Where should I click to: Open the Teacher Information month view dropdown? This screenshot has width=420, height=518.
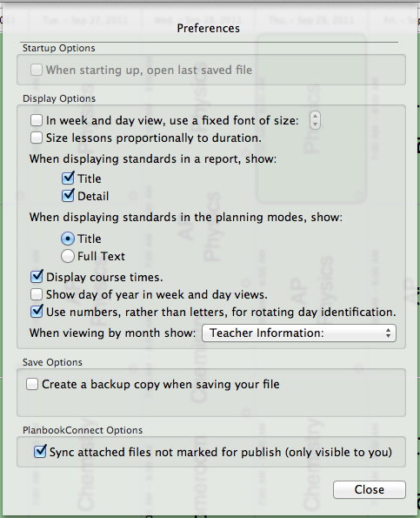pyautogui.click(x=299, y=333)
